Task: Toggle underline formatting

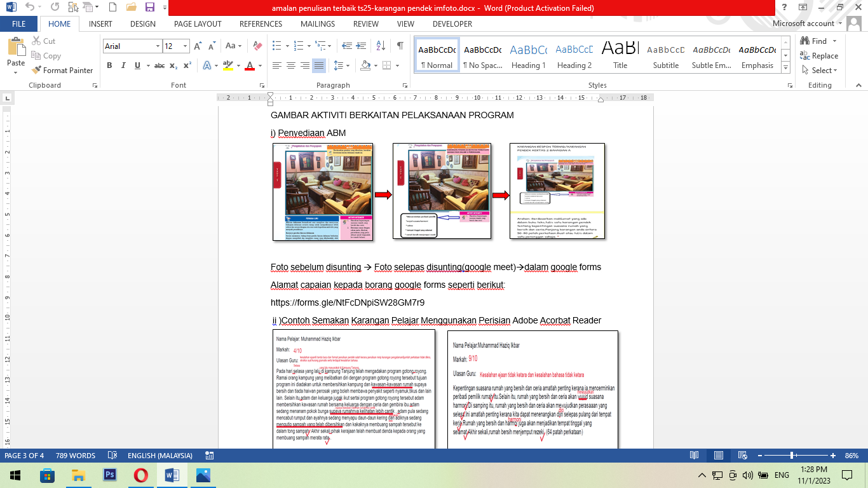Action: pyautogui.click(x=138, y=65)
